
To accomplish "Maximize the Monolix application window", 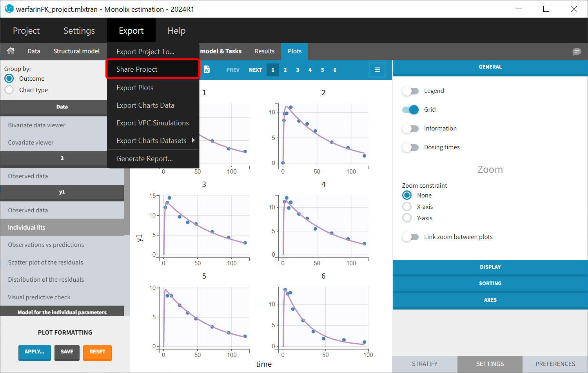I will [x=546, y=9].
